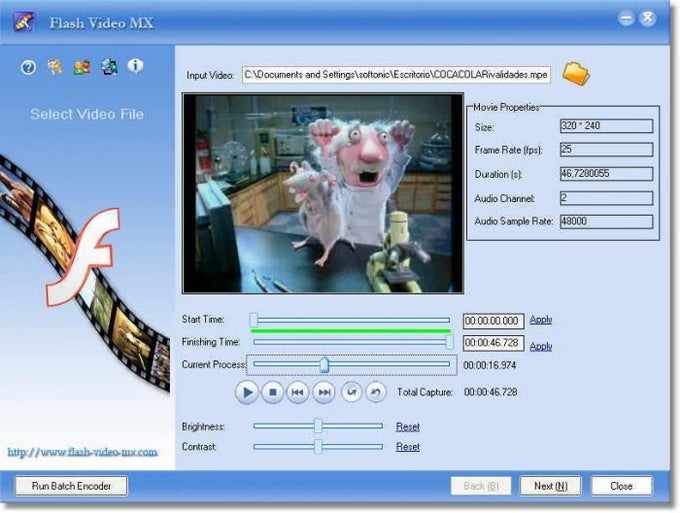This screenshot has height=513, width=680.
Task: Apply the Start Time value
Action: click(x=541, y=320)
